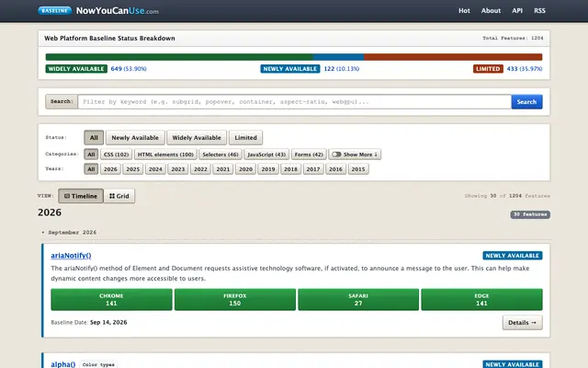Switch to Grid view
The height and width of the screenshot is (368, 588).
click(x=119, y=196)
